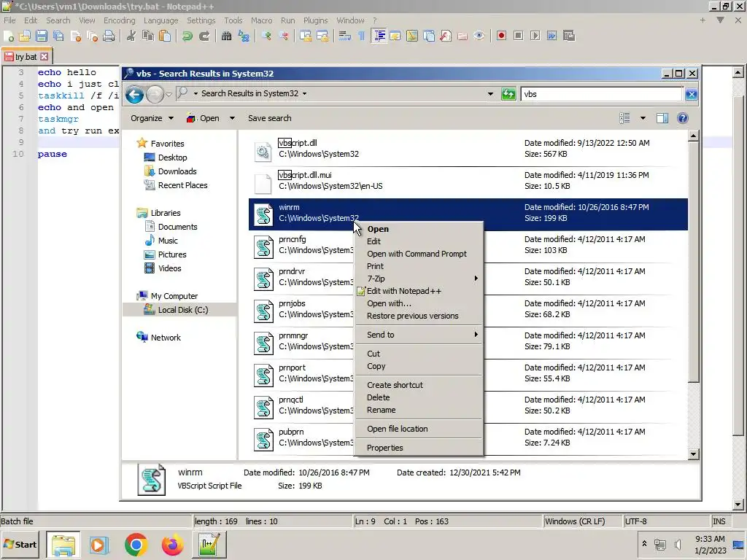Open the Encoding menu in Notepad++
The width and height of the screenshot is (747, 560).
point(120,20)
